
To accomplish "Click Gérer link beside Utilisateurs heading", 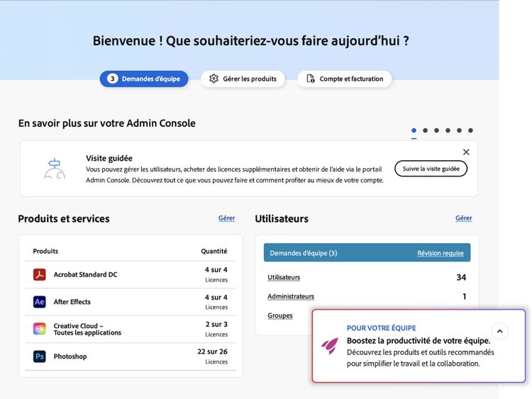I will pos(464,218).
